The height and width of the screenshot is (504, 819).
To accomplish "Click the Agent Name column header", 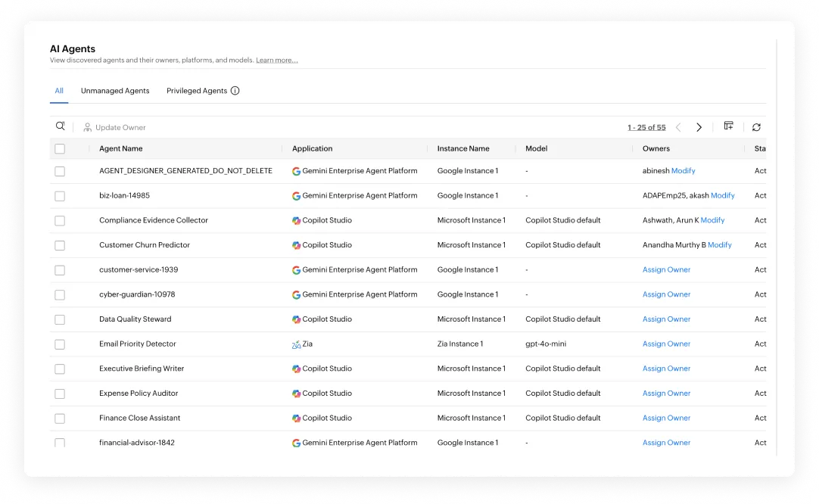I will pyautogui.click(x=120, y=148).
